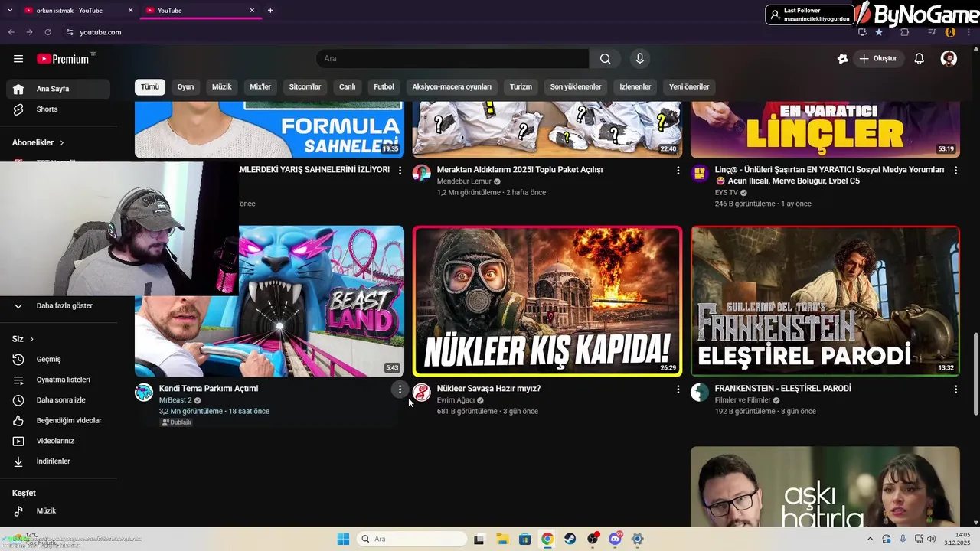Viewport: 980px width, 551px height.
Task: Open Chrome extensions puzzle icon
Action: coord(905,32)
